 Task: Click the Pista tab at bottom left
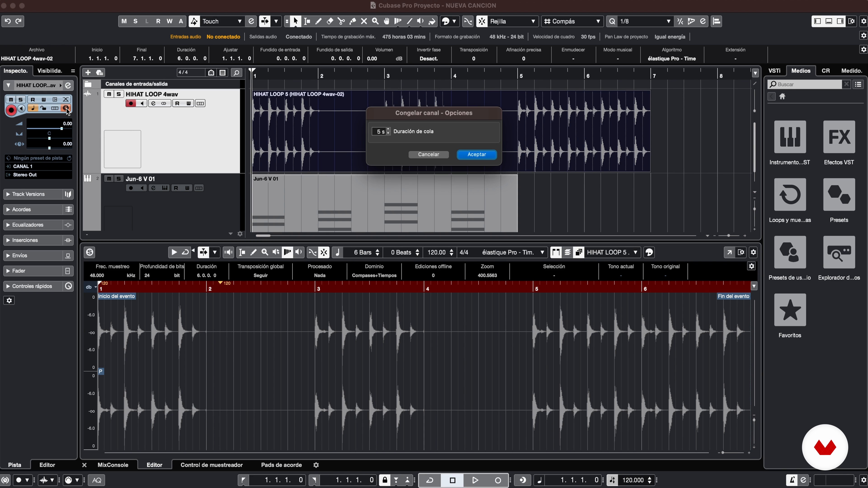[14, 465]
